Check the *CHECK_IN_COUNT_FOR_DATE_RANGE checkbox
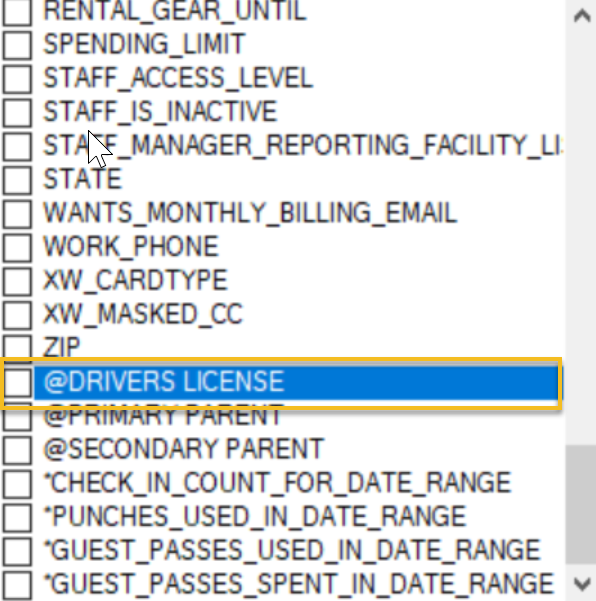Image resolution: width=596 pixels, height=601 pixels. (17, 483)
